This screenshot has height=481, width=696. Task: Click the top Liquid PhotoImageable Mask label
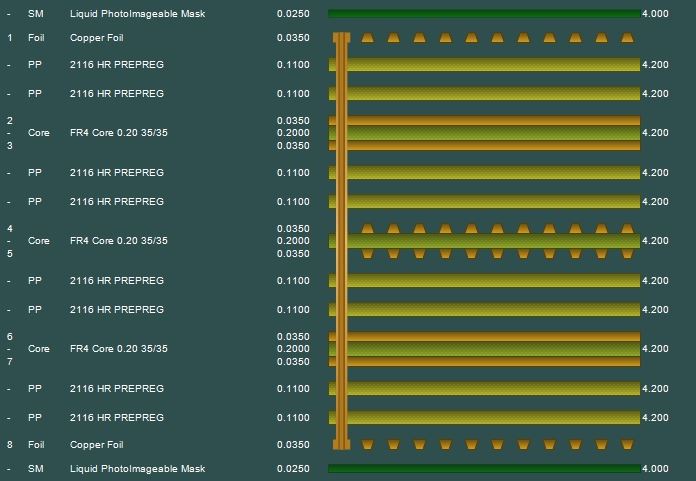(135, 14)
